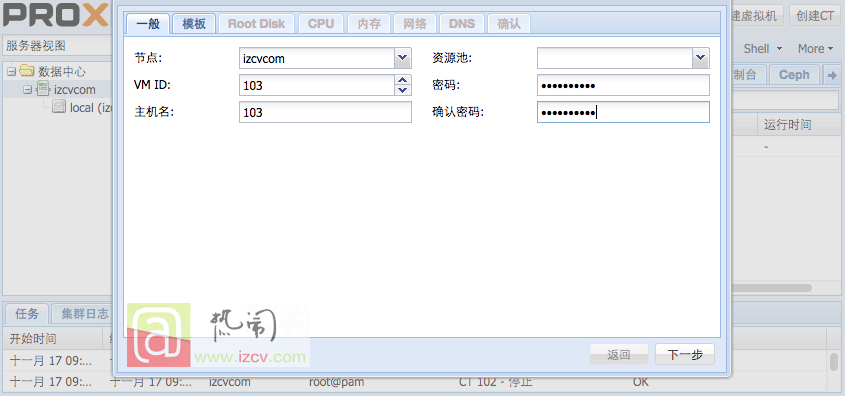Open the resource pool dropdown
Image resolution: width=845 pixels, height=396 pixels.
pyautogui.click(x=701, y=58)
